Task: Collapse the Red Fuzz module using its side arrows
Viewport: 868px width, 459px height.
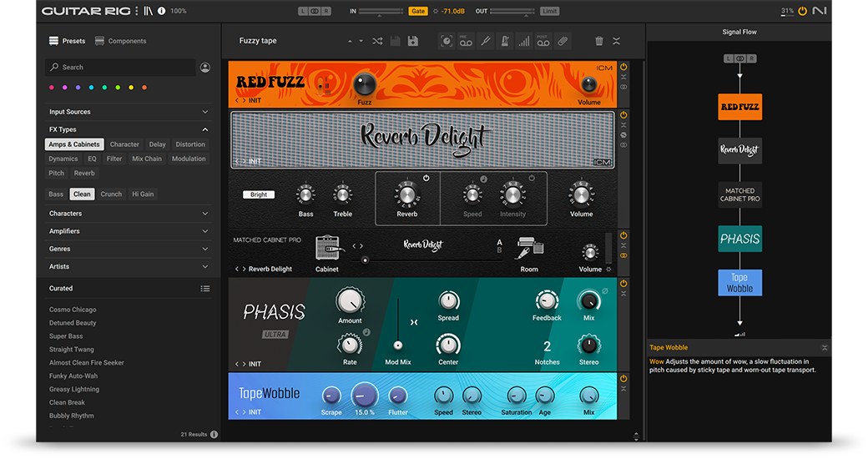Action: tap(623, 77)
